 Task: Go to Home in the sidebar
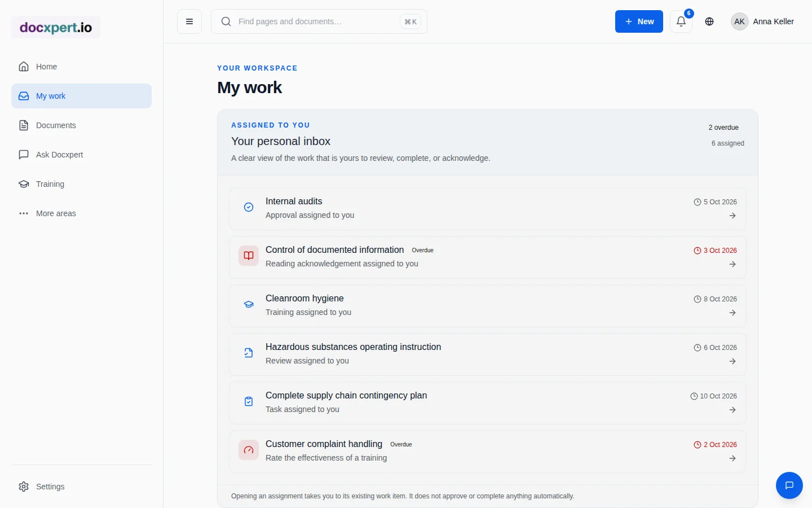(81, 67)
